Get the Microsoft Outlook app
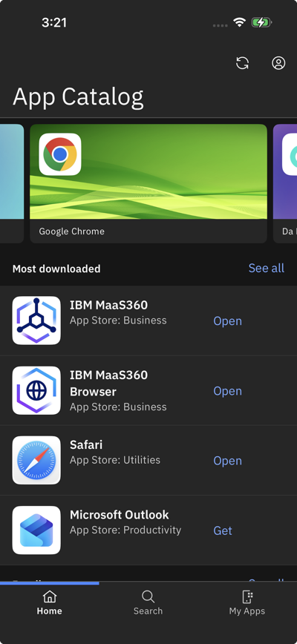Image resolution: width=297 pixels, height=644 pixels. point(223,530)
